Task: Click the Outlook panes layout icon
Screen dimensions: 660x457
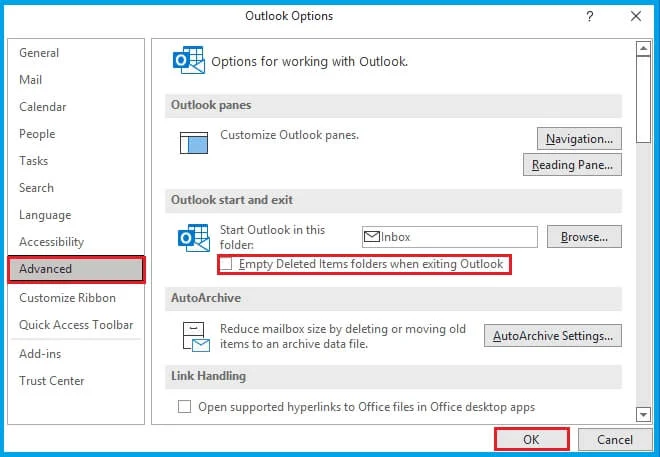Action: click(194, 143)
